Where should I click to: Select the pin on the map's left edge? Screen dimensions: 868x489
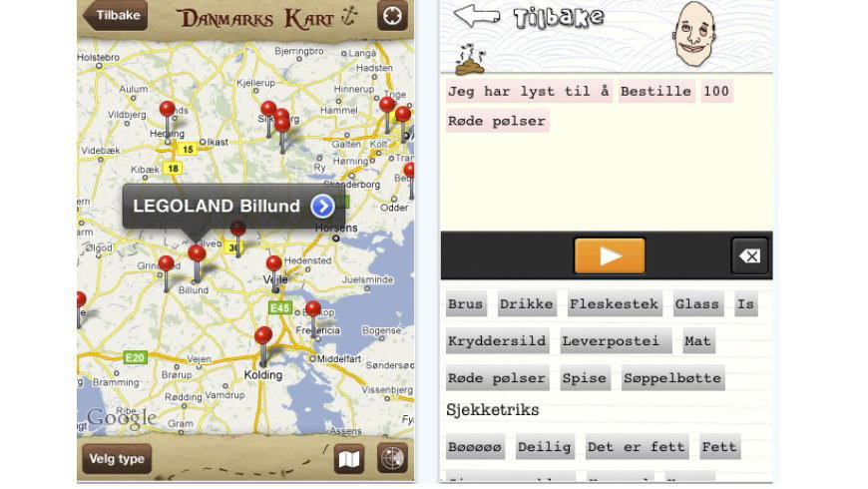81,309
